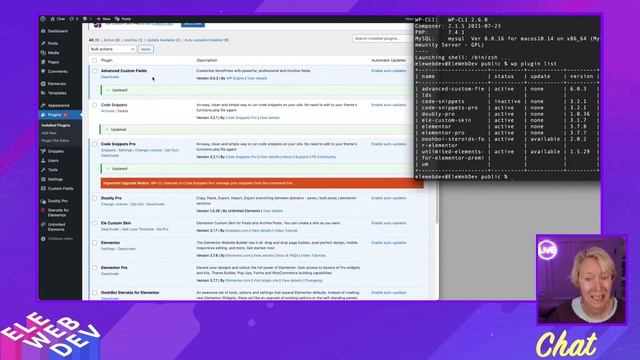Click the updates counter icon in admin bar
The image size is (640, 360).
(71, 19)
